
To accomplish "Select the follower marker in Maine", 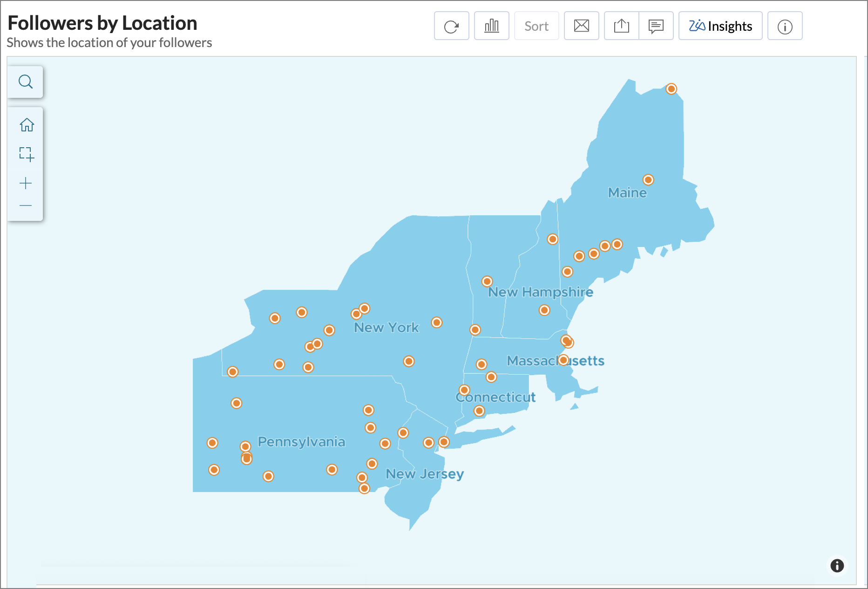I will coord(648,179).
